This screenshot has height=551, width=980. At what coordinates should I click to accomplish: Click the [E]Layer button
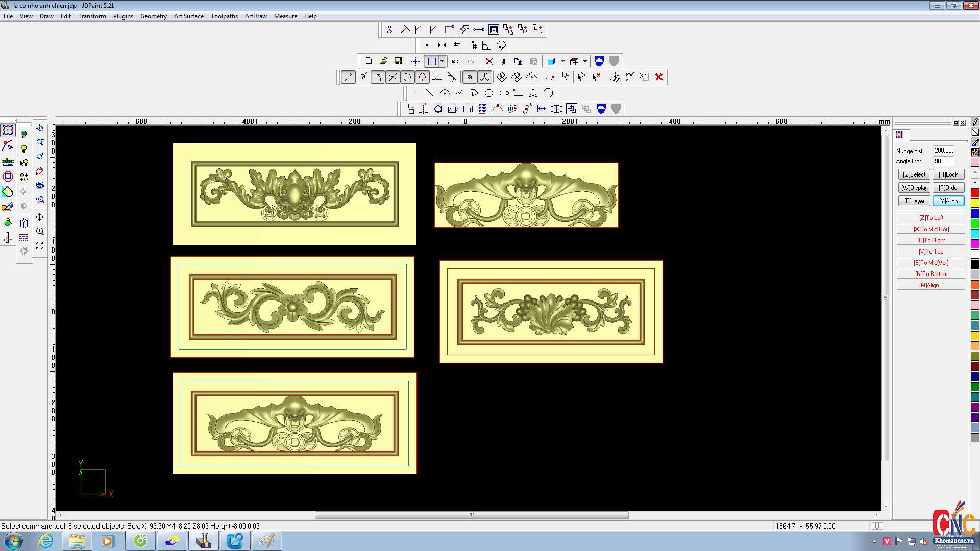pos(914,201)
